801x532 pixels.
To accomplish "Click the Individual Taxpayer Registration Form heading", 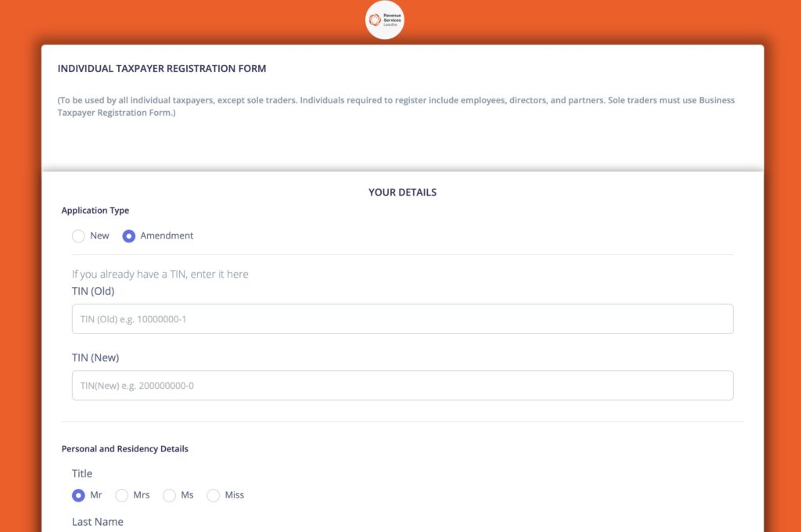I will click(162, 69).
